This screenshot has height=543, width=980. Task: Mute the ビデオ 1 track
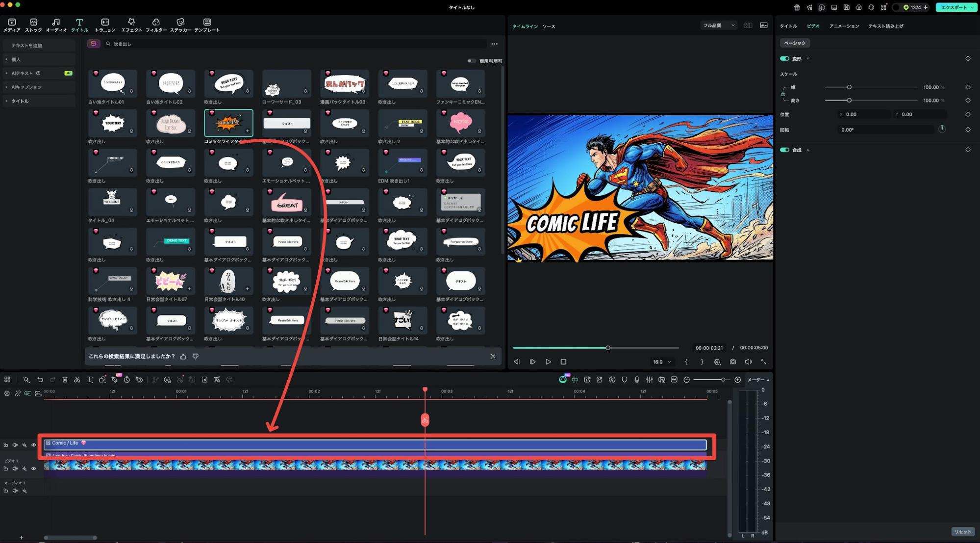[x=15, y=468]
